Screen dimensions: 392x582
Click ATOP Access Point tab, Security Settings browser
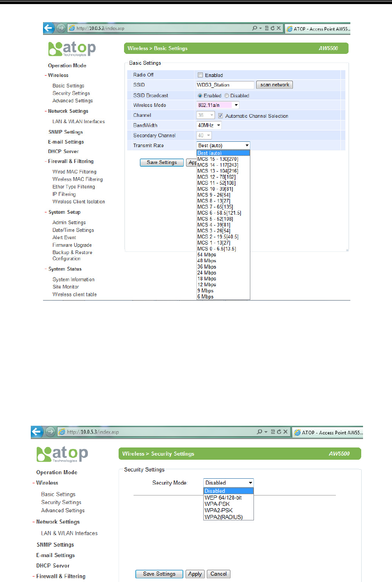pyautogui.click(x=327, y=433)
